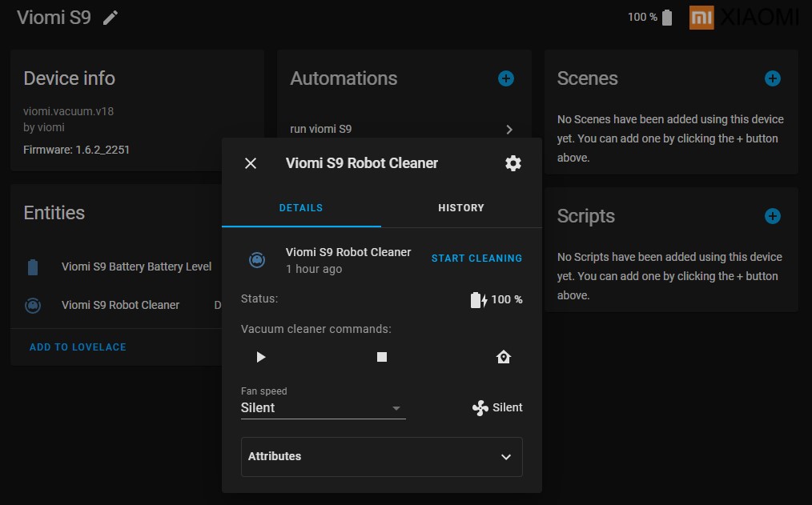Screen dimensions: 812x505
Task: Click the Firmware: 1.6.2_2251 text
Action: pos(76,150)
